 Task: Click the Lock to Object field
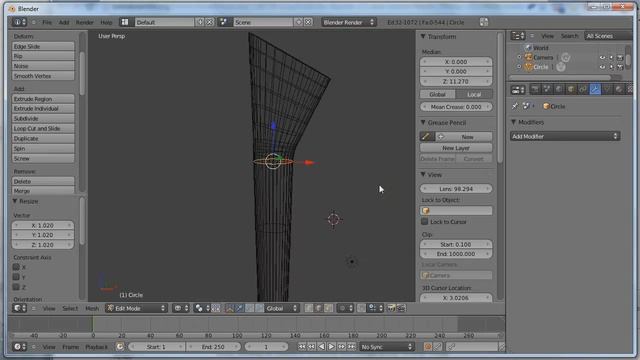[x=456, y=211]
